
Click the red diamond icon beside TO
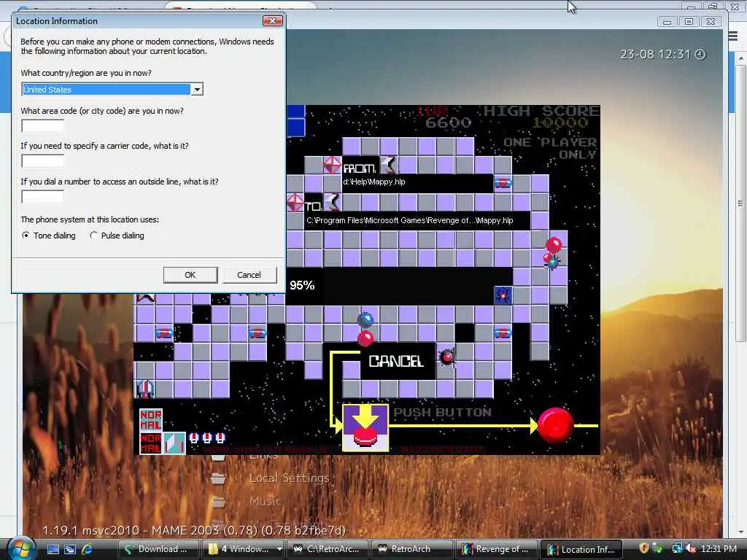click(x=295, y=203)
